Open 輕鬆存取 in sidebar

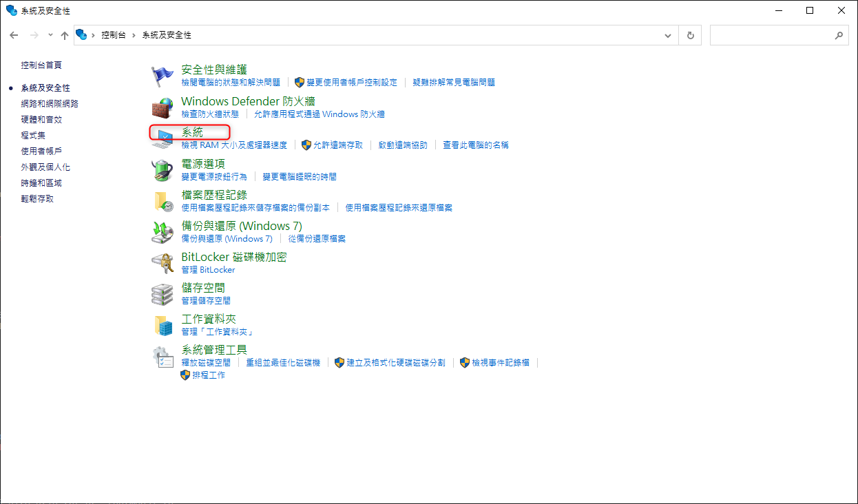pos(37,199)
